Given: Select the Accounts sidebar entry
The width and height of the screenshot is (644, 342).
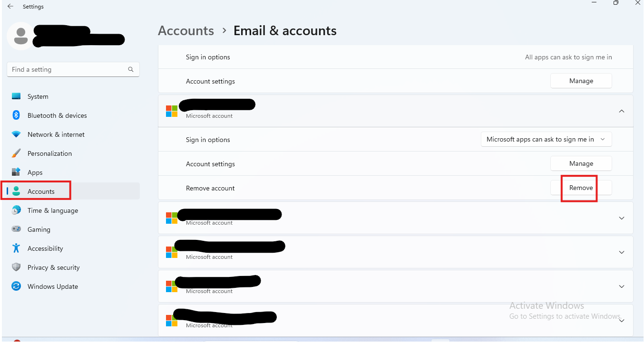Looking at the screenshot, I should 42,191.
